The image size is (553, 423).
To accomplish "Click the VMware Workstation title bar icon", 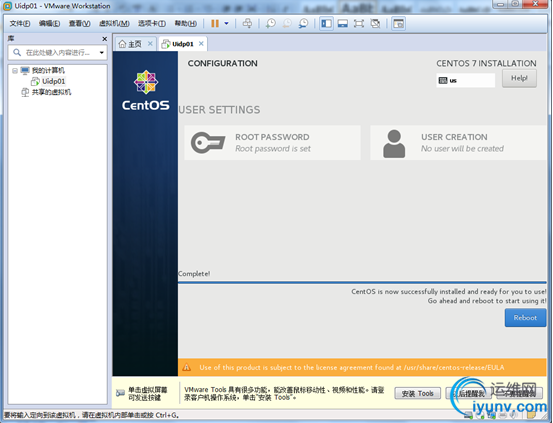I will (7, 6).
